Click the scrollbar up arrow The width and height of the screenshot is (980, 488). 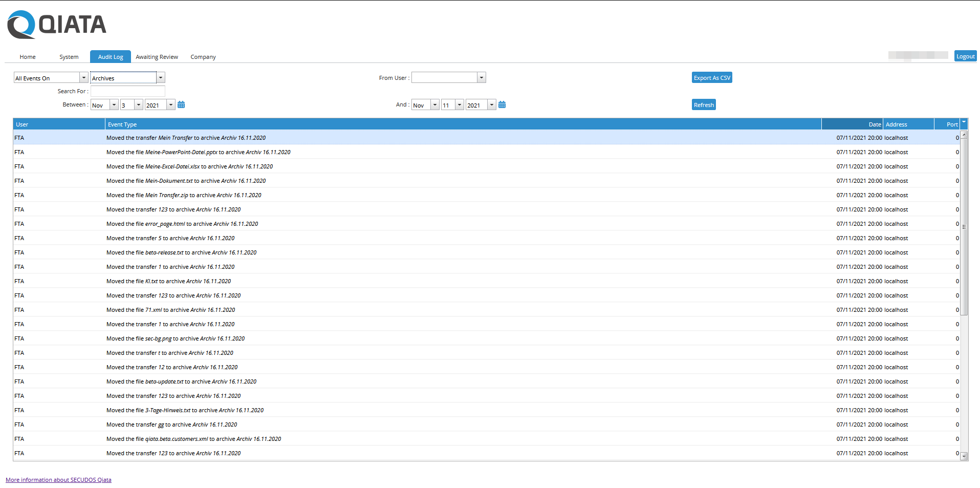pyautogui.click(x=964, y=134)
